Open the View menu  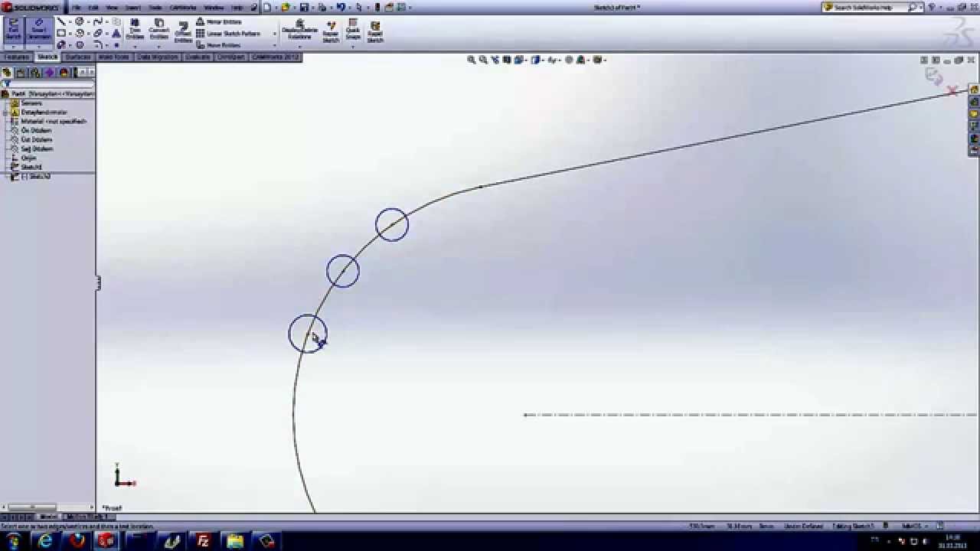[112, 8]
